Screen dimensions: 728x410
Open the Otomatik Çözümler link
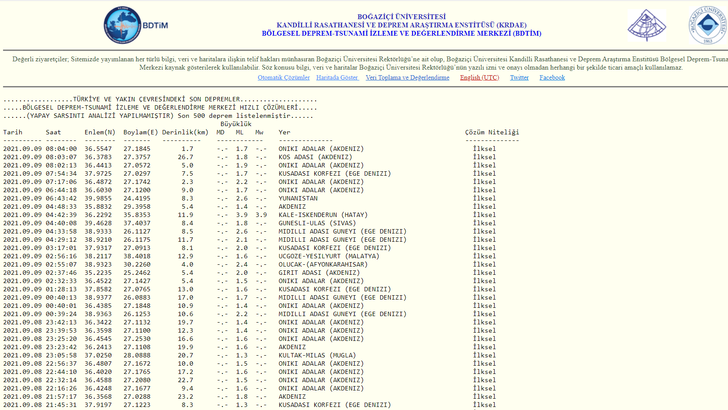pos(284,77)
